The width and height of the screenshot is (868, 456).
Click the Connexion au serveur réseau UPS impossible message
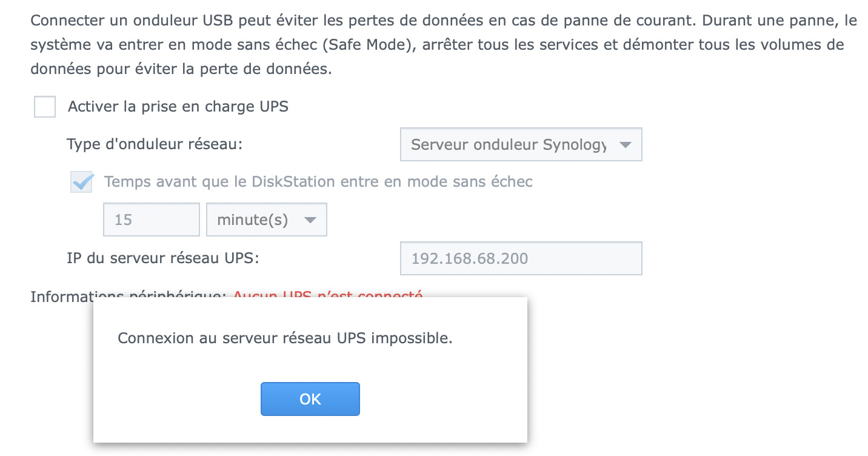285,338
